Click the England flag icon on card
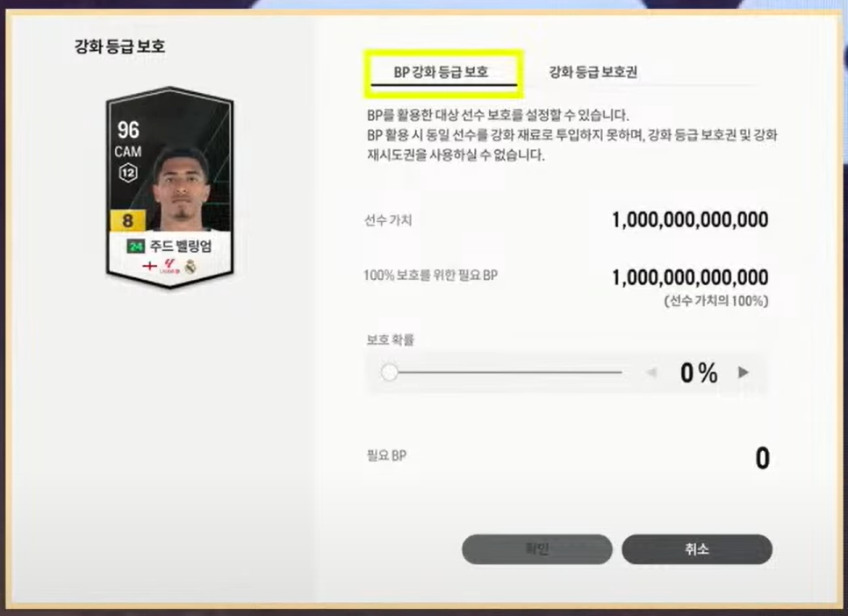848x616 pixels. tap(149, 266)
